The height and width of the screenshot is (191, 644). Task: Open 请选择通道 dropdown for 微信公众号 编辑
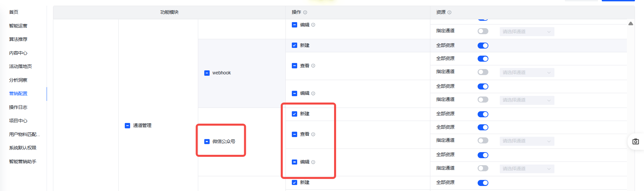tap(527, 169)
